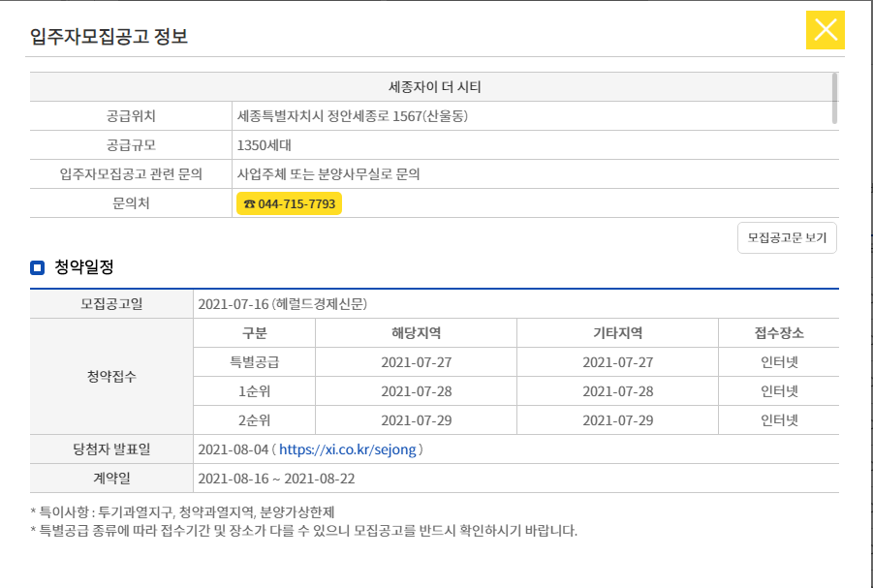Click the 입주자모집공고 정보 heading

click(x=109, y=36)
